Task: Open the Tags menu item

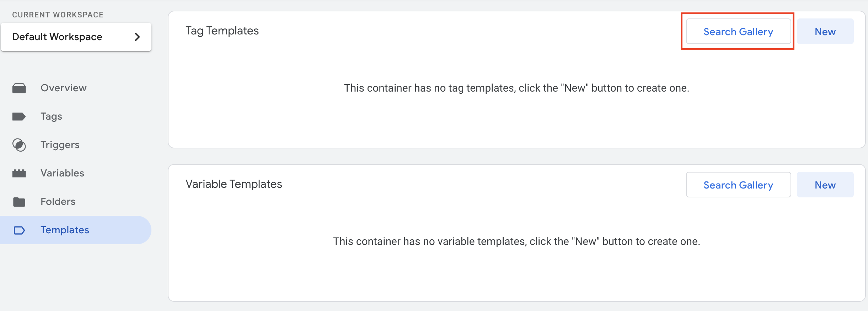Action: (x=51, y=116)
